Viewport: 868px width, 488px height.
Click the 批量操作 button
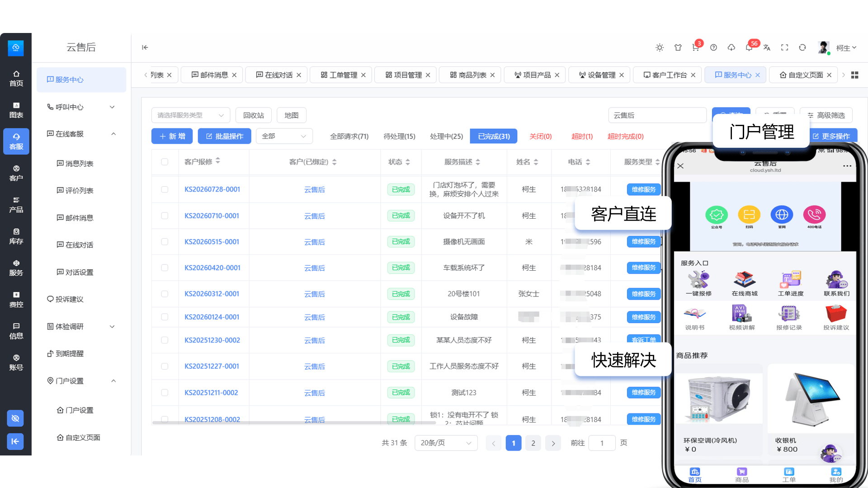pyautogui.click(x=224, y=136)
